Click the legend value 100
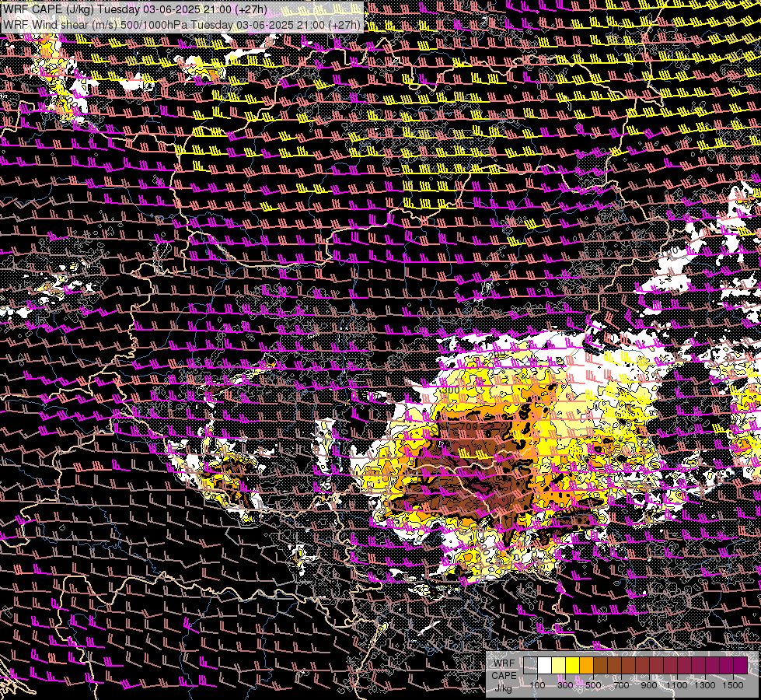The width and height of the screenshot is (761, 700). click(537, 685)
